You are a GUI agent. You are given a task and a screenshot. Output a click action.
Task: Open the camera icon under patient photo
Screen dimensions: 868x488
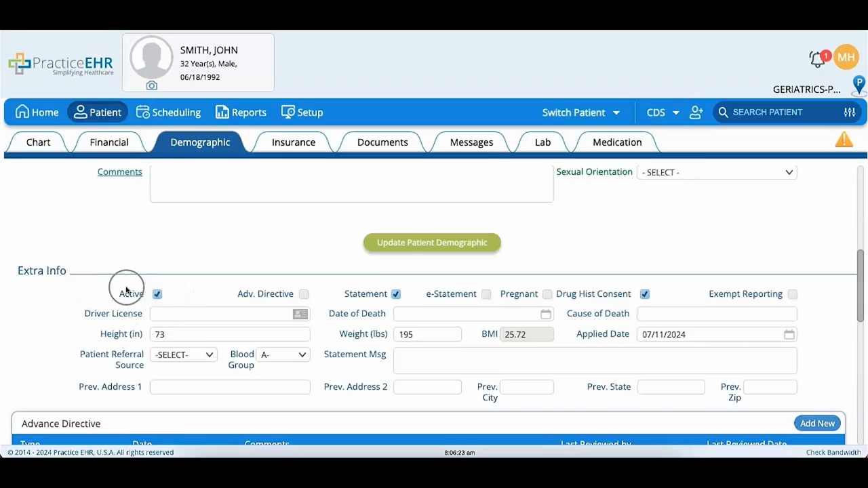(151, 86)
